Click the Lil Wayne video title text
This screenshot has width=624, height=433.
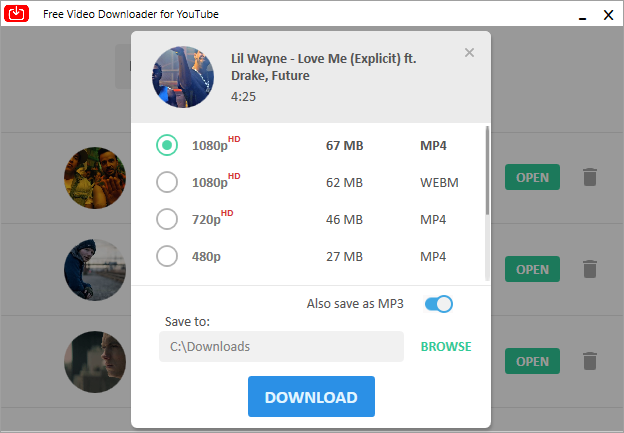point(324,67)
